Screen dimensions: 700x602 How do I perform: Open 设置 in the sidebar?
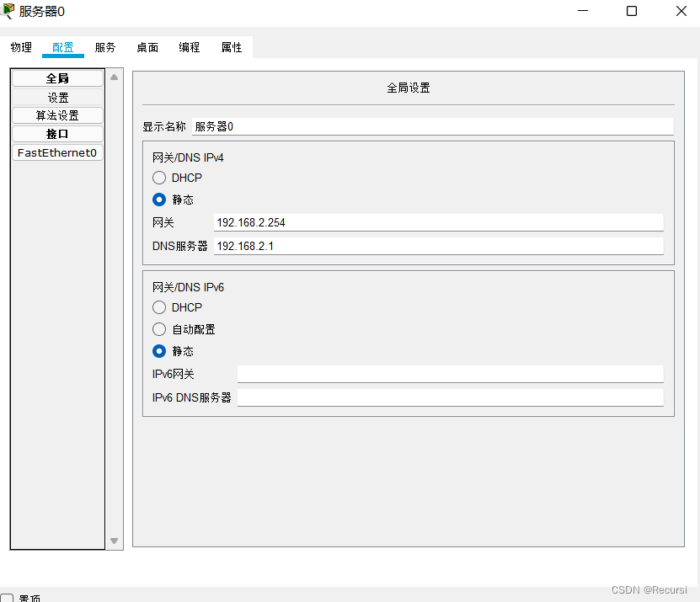point(57,98)
